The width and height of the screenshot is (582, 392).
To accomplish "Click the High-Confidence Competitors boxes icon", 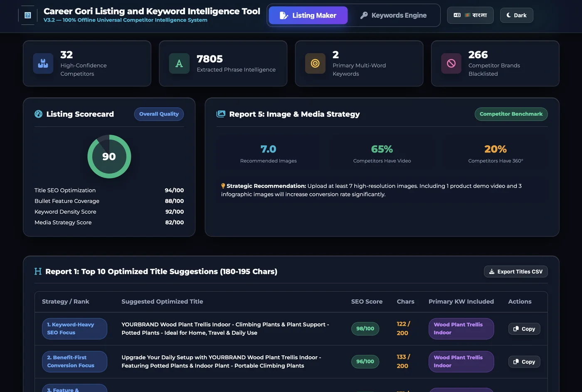I will (43, 64).
